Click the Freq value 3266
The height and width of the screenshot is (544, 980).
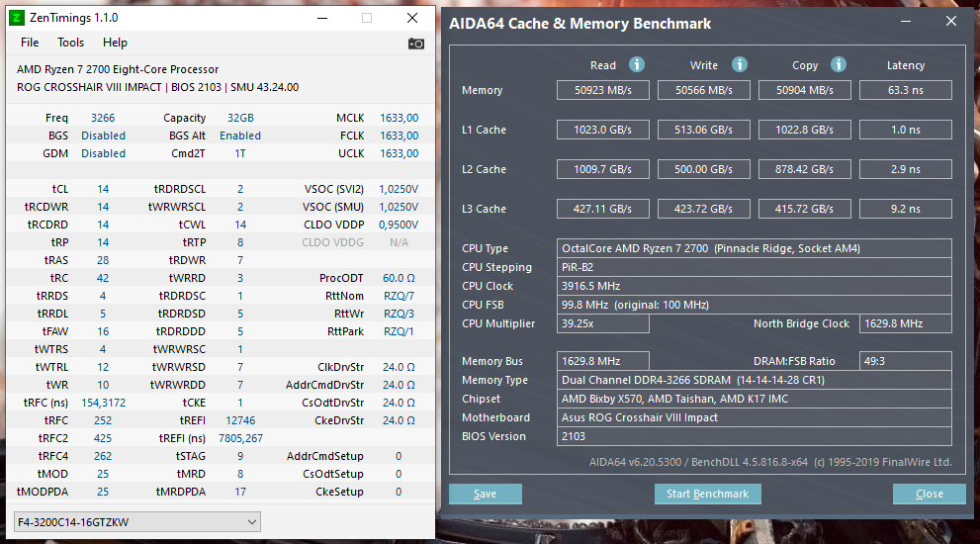click(x=103, y=118)
